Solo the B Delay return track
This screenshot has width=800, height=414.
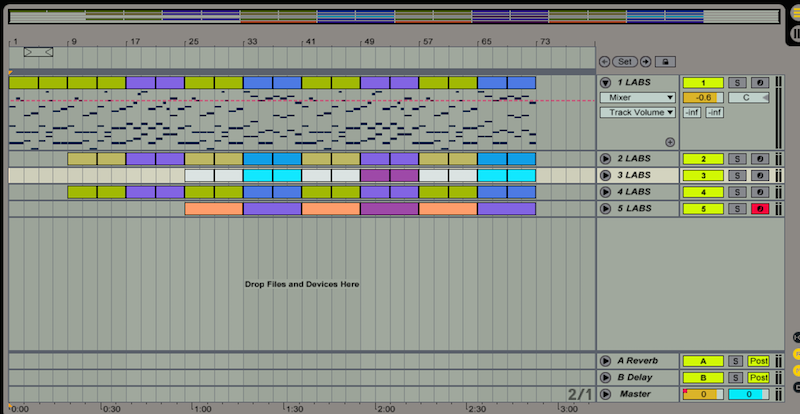click(735, 378)
